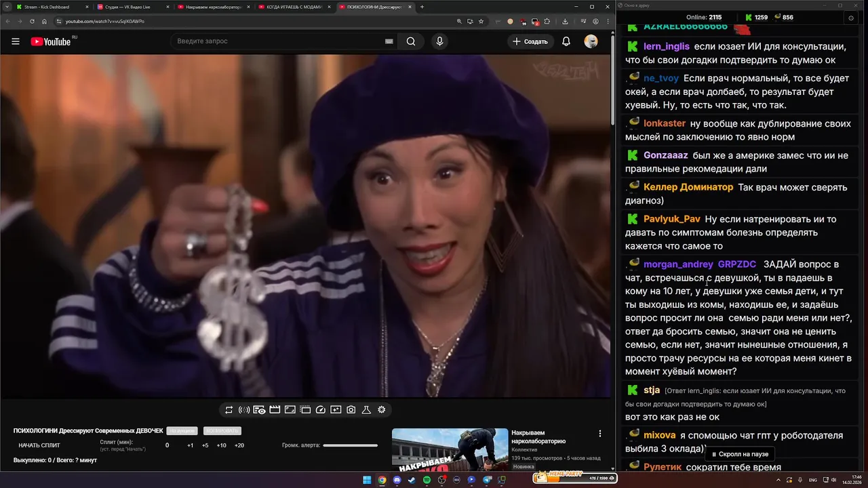
Task: Go to YouTube home via logo
Action: 50,41
